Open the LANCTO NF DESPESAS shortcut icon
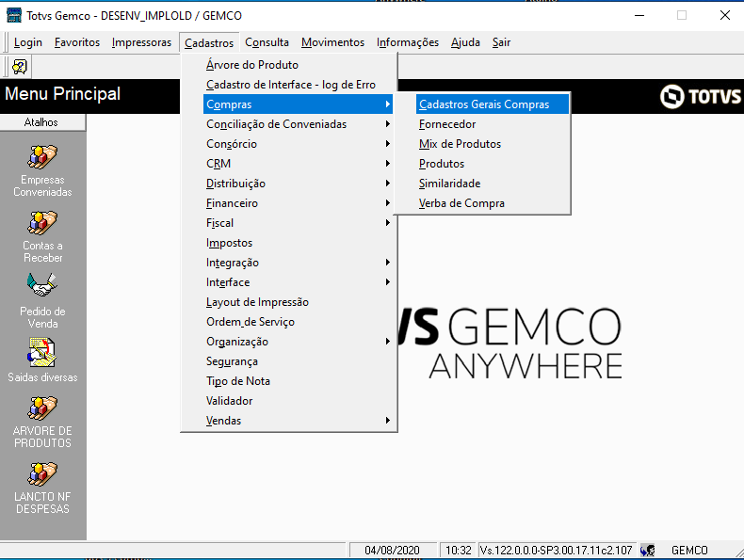The width and height of the screenshot is (744, 560). [42, 474]
